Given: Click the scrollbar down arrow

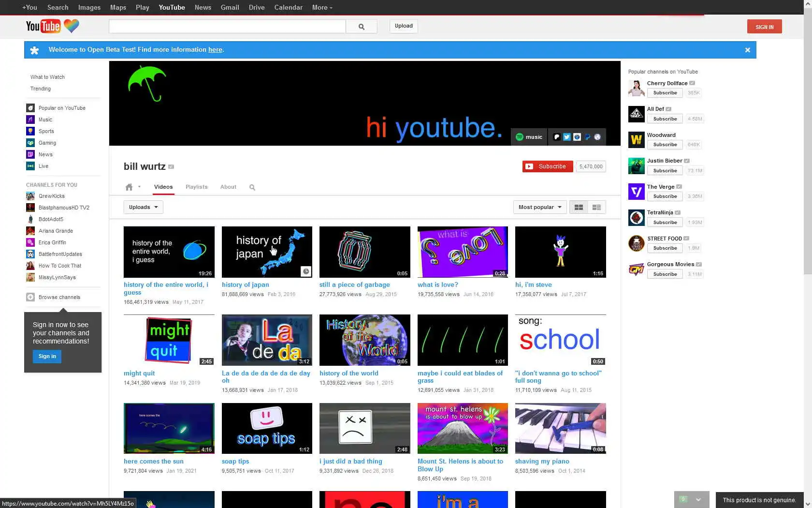Looking at the screenshot, I should [x=808, y=504].
